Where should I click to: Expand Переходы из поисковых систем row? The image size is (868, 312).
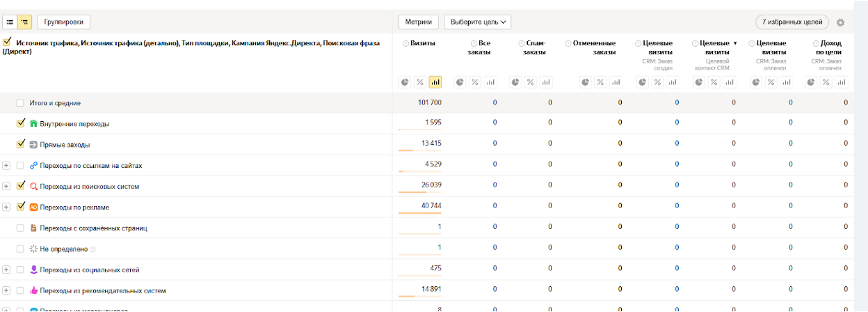pos(6,187)
